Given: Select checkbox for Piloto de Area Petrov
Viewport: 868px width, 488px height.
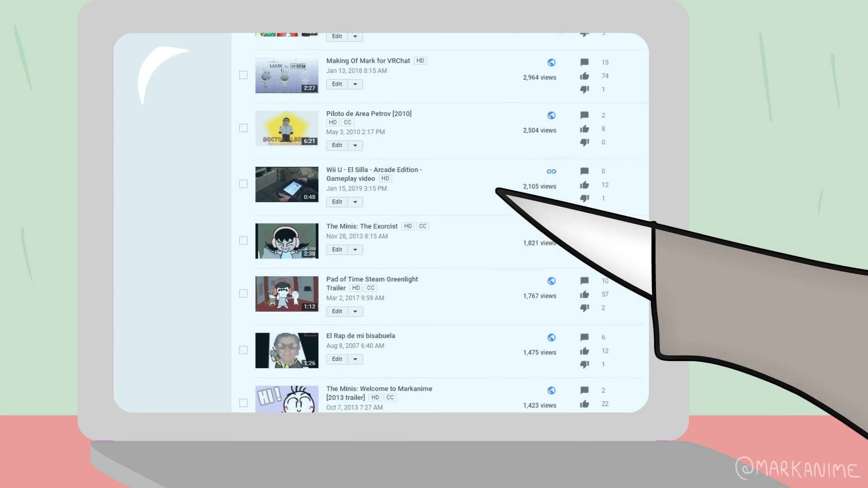Looking at the screenshot, I should click(x=243, y=128).
